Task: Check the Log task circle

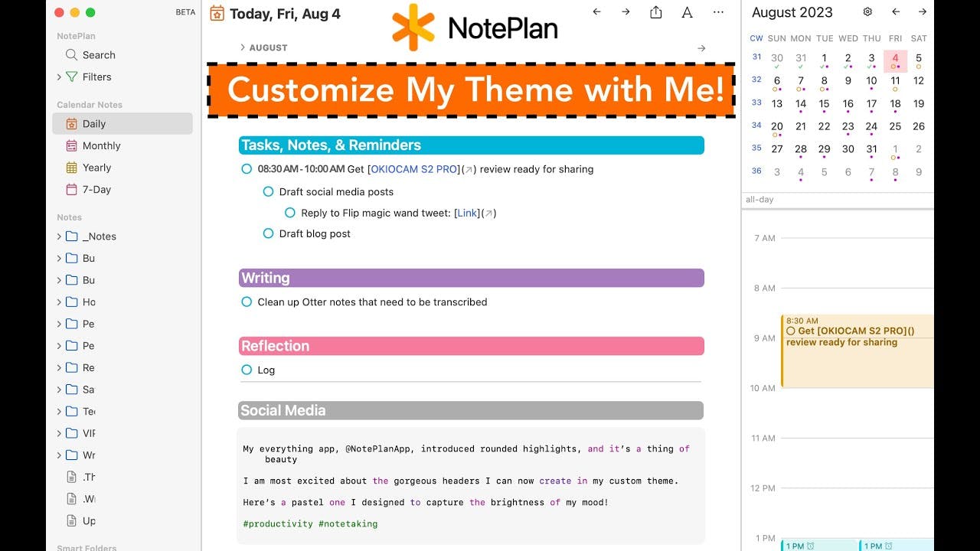Action: [247, 370]
